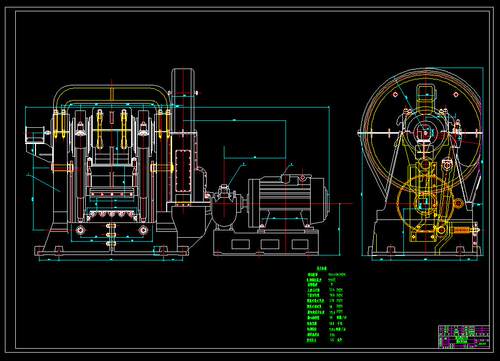500x361 pixels.
Task: Click the title block in the drawing corner
Action: 464,336
